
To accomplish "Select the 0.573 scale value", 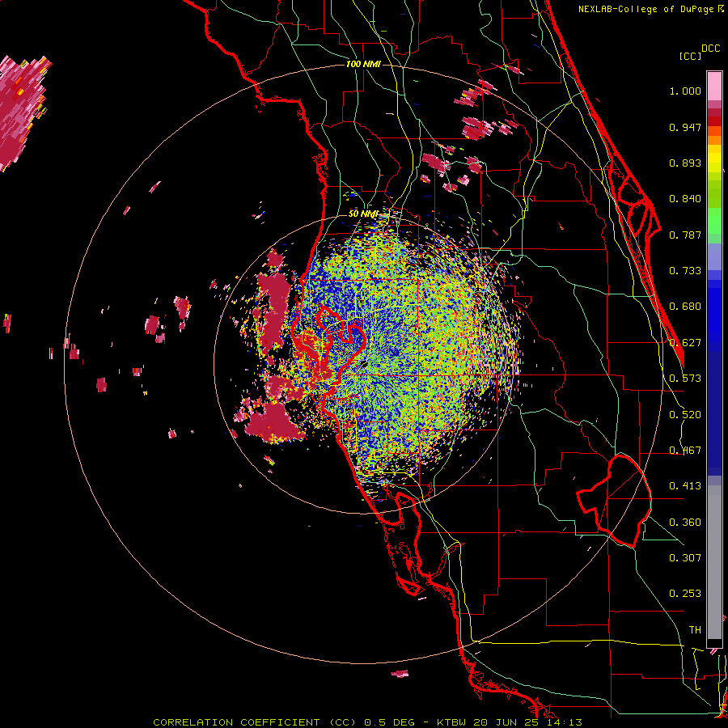I will tap(685, 379).
